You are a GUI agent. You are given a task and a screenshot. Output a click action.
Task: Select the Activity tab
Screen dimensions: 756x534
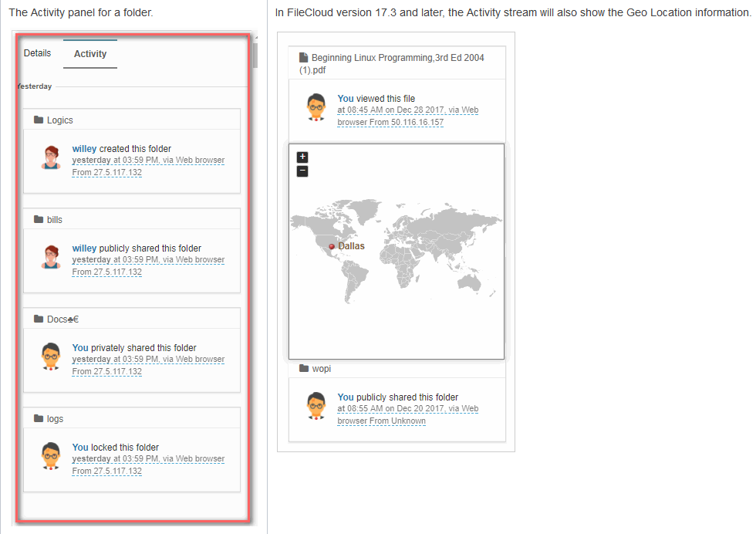(90, 54)
